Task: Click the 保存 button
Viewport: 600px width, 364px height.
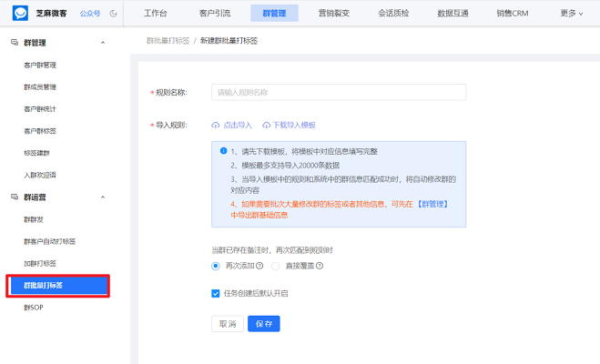Action: tap(264, 323)
